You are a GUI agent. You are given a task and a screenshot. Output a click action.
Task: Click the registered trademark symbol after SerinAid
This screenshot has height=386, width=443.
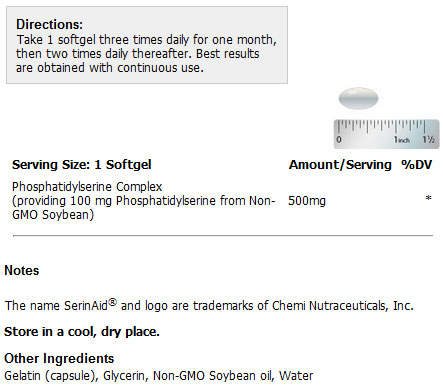(x=113, y=302)
